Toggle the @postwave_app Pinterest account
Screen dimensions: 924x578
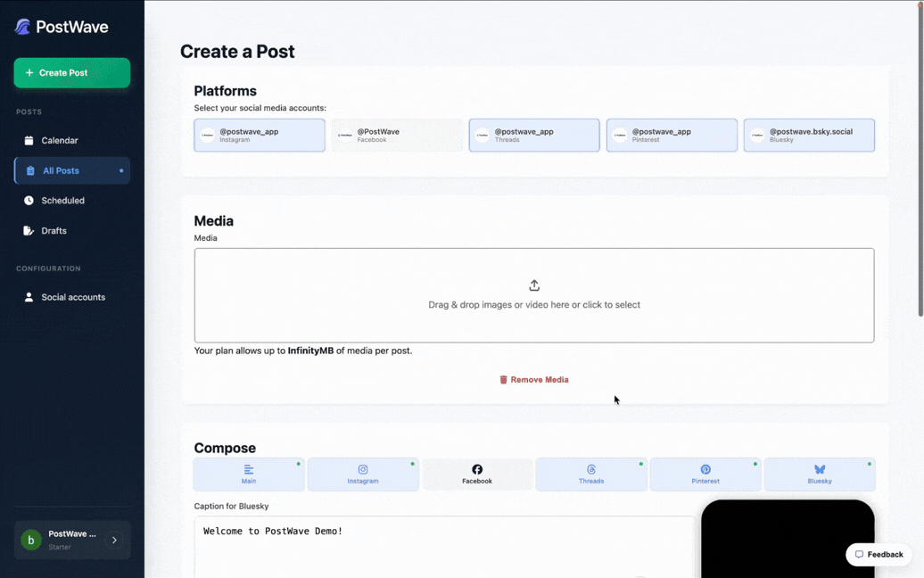coord(672,136)
